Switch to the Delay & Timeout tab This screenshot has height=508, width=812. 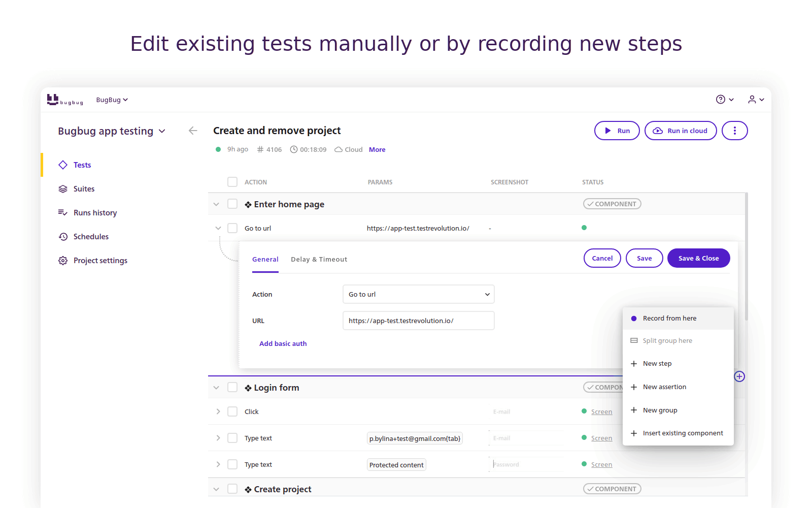[x=319, y=259]
